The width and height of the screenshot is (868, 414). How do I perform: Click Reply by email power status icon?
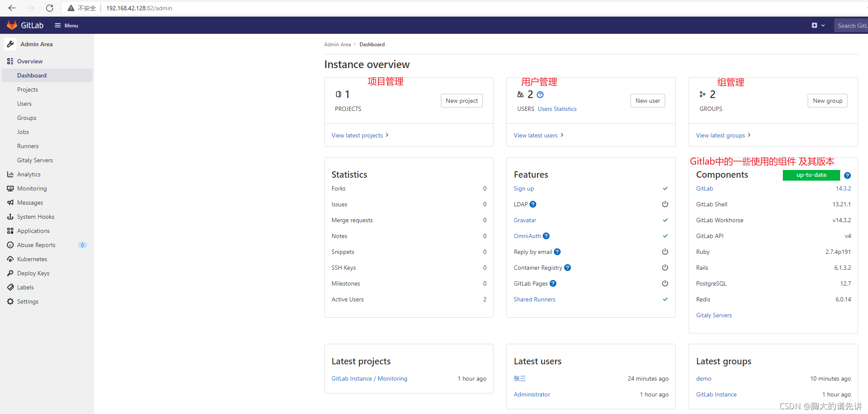[665, 252]
